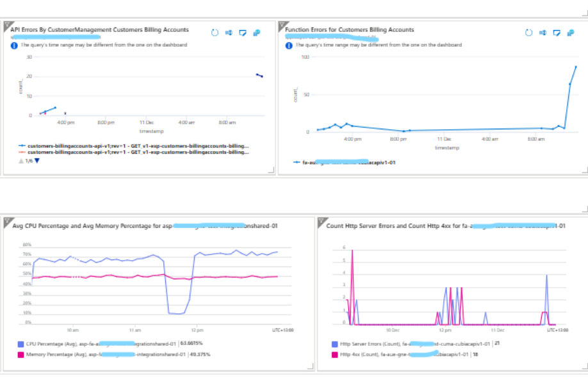588x392 pixels.
Task: Refresh the Function Errors chart tile
Action: 528,31
